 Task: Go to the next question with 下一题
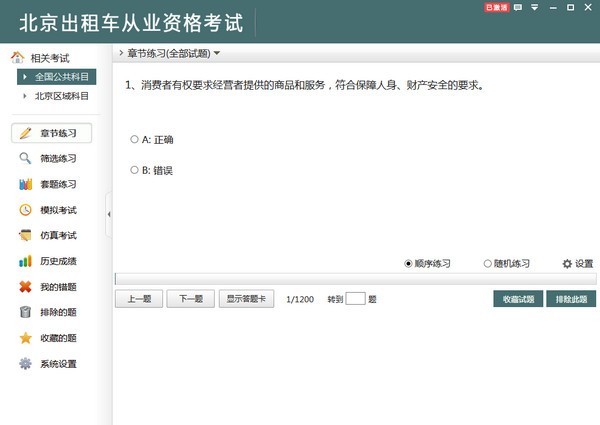(190, 298)
